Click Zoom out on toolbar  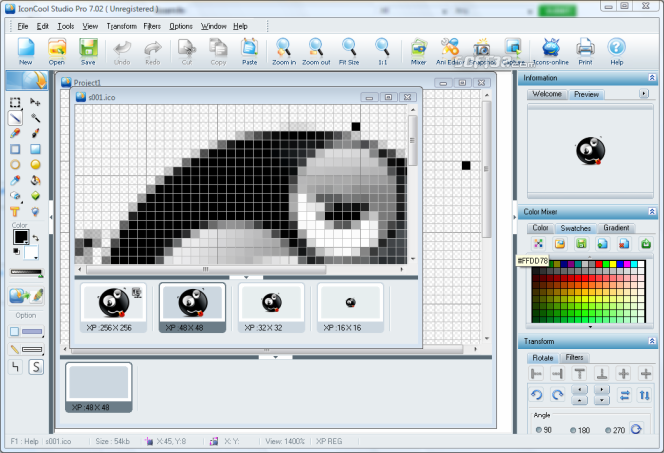pyautogui.click(x=316, y=52)
